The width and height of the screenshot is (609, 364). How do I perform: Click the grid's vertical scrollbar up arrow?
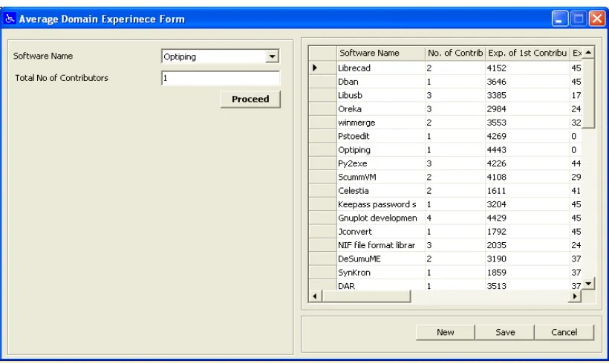[588, 53]
